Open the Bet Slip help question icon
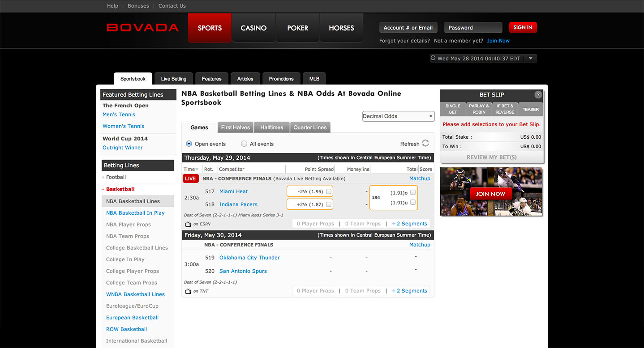 tap(538, 95)
